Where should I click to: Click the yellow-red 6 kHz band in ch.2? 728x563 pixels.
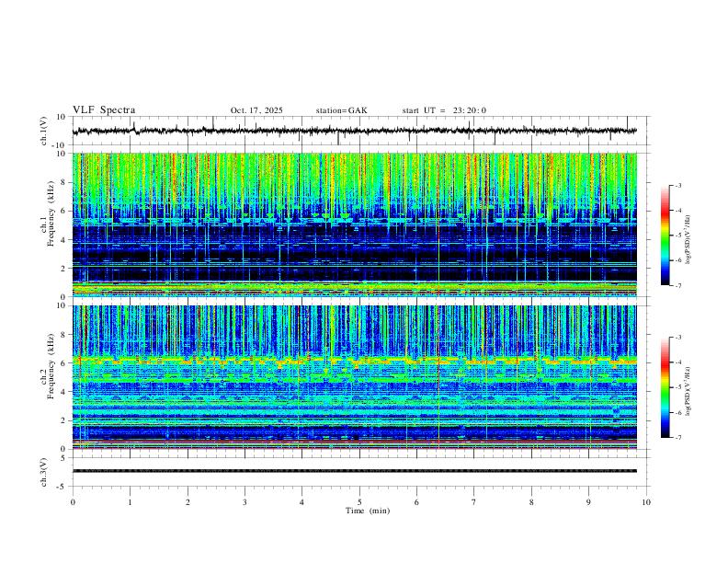[354, 360]
